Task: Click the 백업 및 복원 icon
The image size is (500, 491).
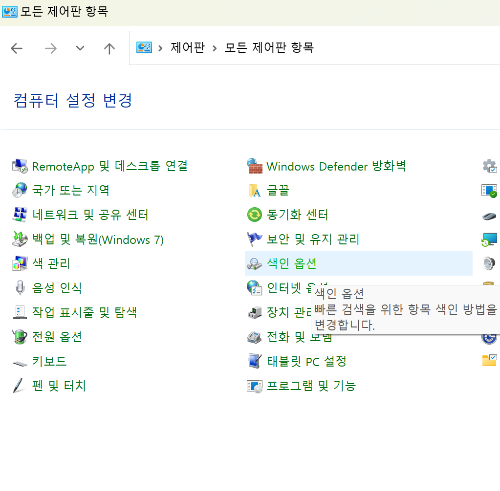Action: [x=20, y=239]
